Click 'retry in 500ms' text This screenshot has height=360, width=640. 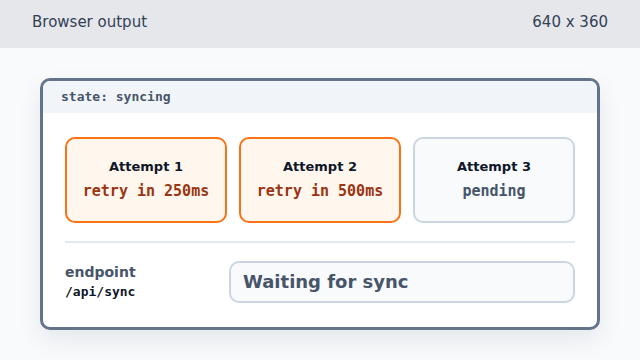tap(320, 191)
